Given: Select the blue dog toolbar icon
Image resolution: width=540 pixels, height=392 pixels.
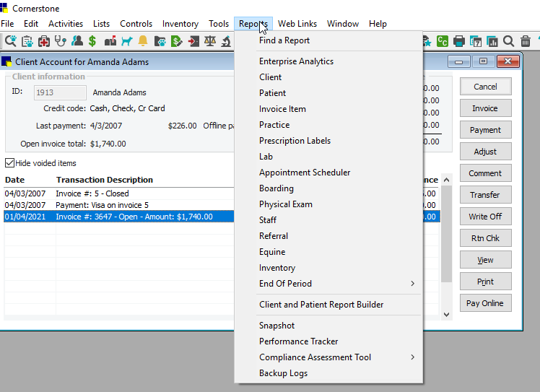Looking at the screenshot, I should [x=127, y=41].
